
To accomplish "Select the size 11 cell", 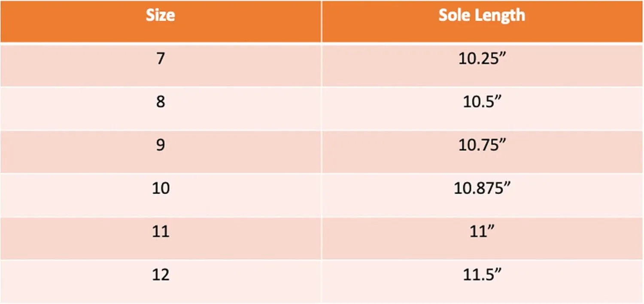I will point(161,238).
